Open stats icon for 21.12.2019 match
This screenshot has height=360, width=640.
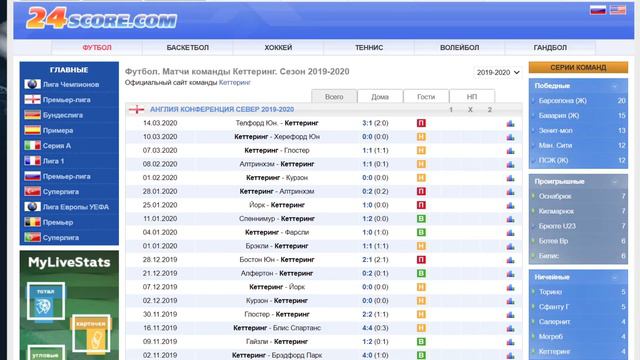[x=510, y=273]
